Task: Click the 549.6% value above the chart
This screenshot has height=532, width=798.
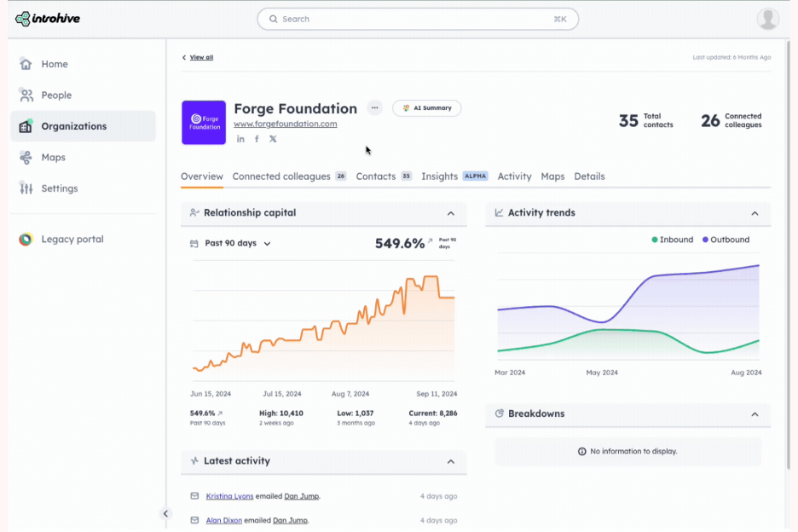Action: [x=400, y=243]
